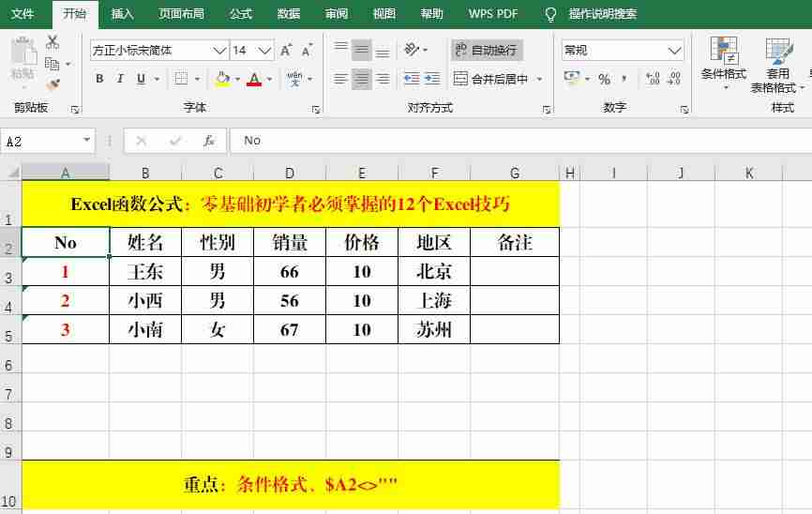812x514 pixels.
Task: Click 自动换行 wrap text button
Action: (x=487, y=51)
